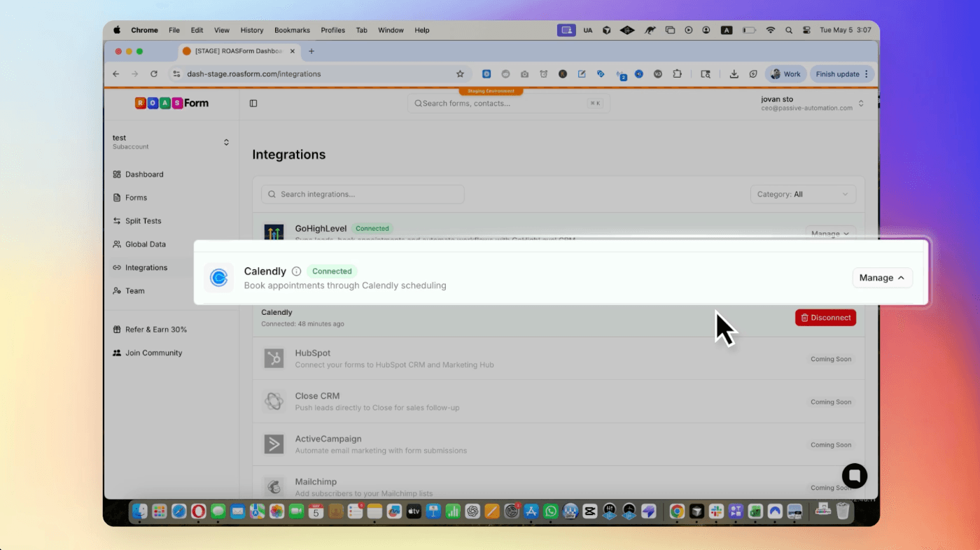
Task: Click the Calendly Connected badge
Action: click(332, 272)
